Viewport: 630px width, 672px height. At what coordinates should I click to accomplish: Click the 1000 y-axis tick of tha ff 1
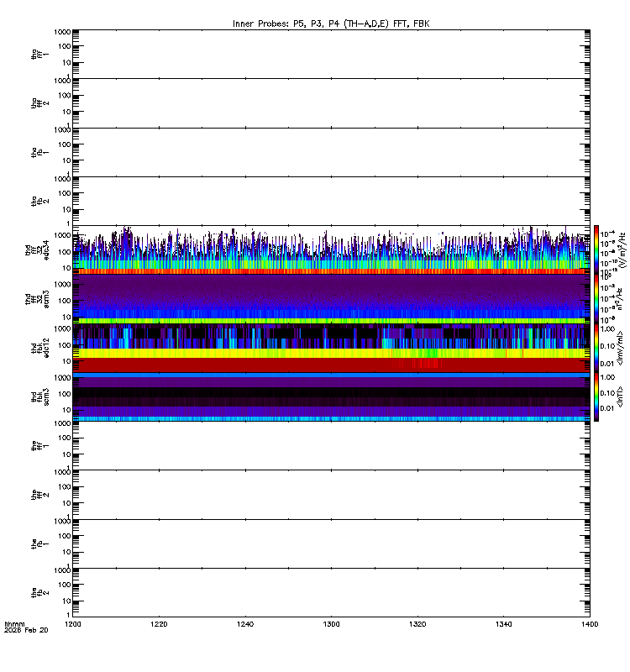pyautogui.click(x=62, y=32)
